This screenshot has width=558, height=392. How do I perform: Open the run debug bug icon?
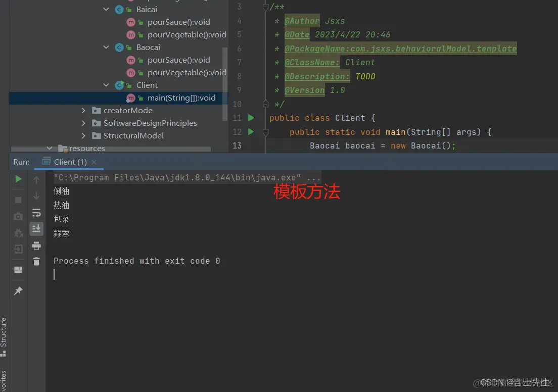click(19, 233)
